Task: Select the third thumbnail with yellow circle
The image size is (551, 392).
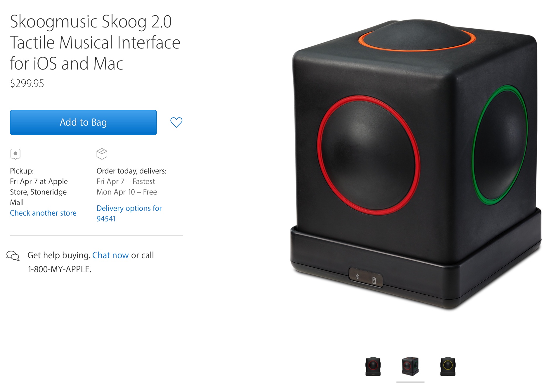Action: (x=448, y=366)
